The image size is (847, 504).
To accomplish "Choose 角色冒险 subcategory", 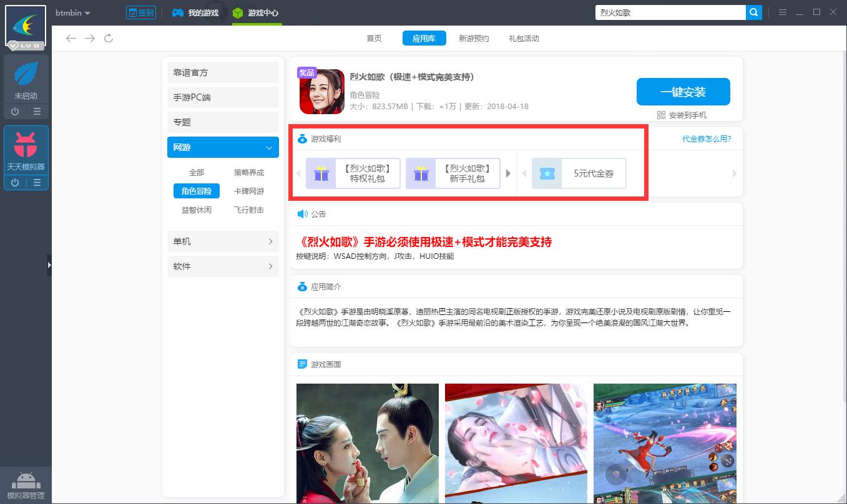I will [197, 191].
